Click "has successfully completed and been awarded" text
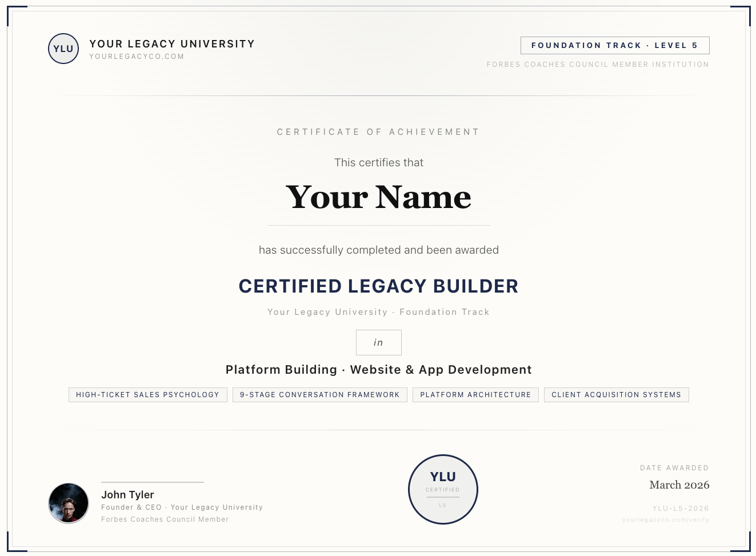 coord(379,250)
